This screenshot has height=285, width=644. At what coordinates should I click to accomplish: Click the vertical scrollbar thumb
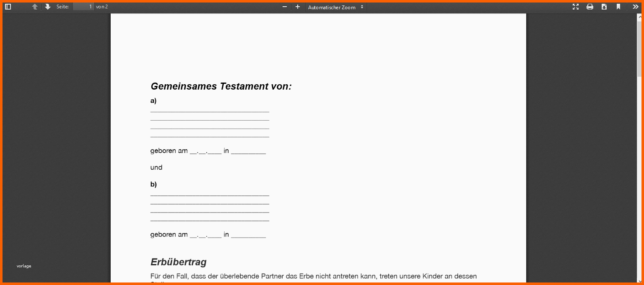(x=639, y=48)
